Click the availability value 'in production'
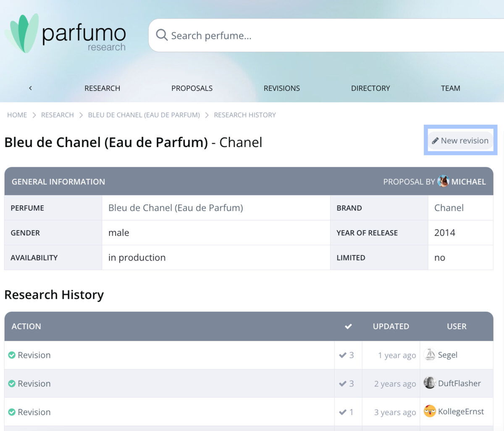 tap(137, 258)
